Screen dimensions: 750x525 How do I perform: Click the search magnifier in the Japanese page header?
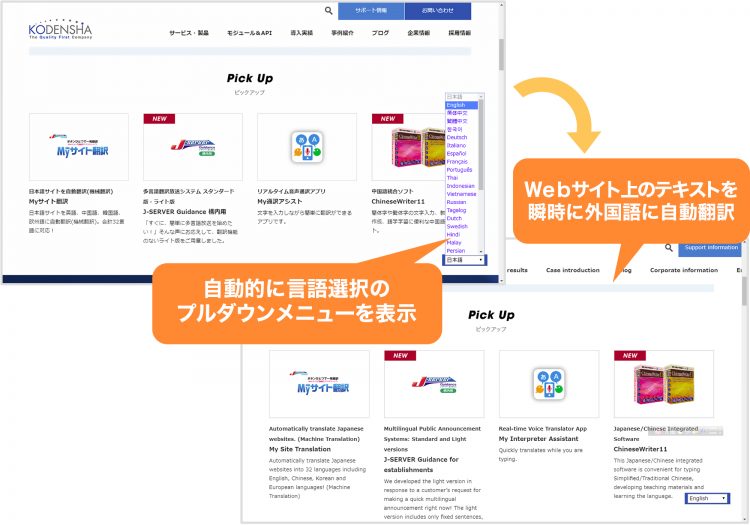[x=328, y=11]
